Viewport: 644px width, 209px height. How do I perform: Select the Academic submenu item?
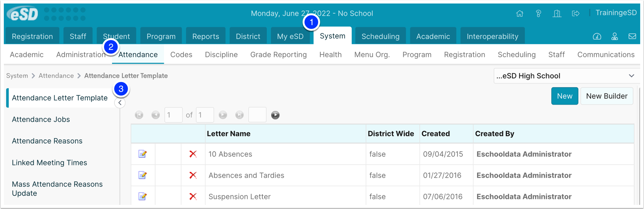(x=27, y=55)
